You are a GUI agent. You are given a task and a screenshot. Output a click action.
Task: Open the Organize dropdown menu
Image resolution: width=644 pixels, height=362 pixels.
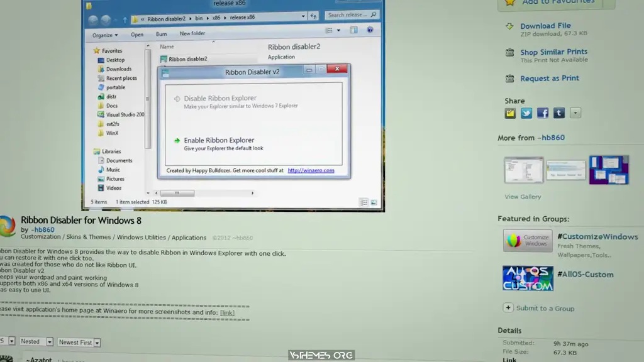pyautogui.click(x=104, y=35)
